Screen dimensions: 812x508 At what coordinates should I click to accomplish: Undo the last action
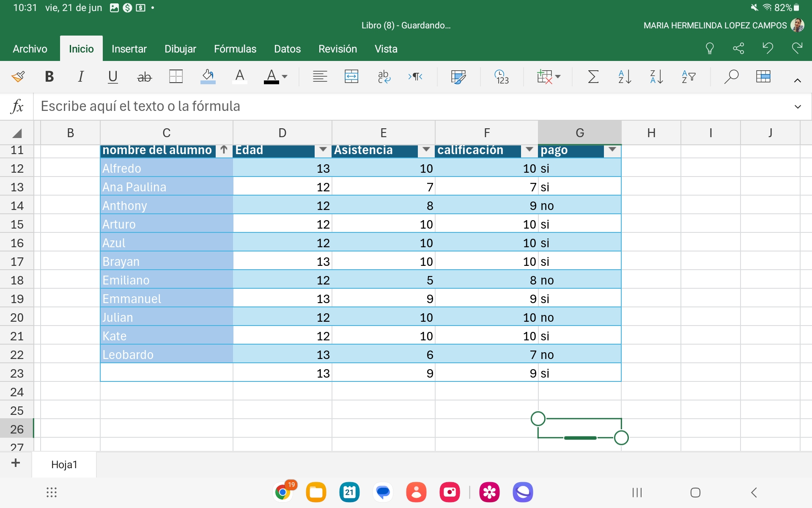pyautogui.click(x=768, y=48)
